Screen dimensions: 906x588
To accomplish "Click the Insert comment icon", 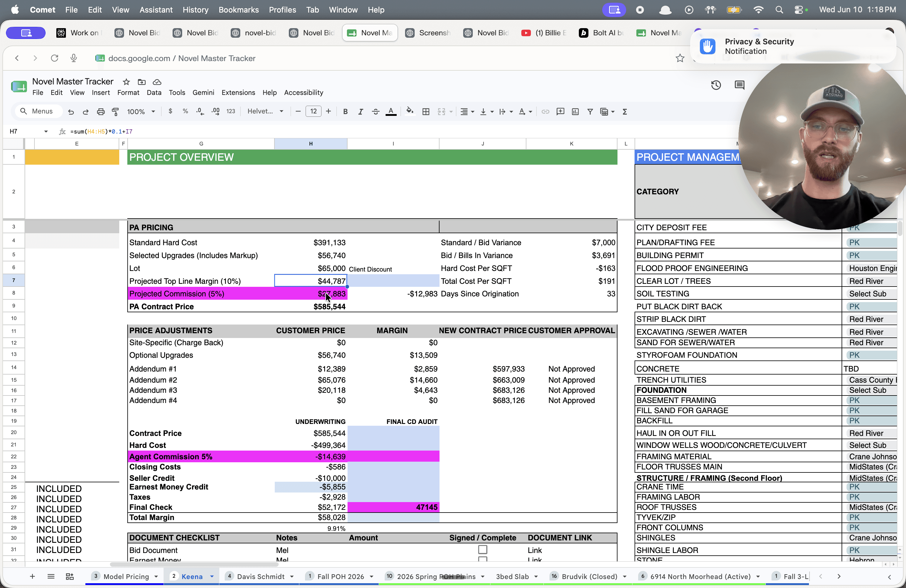I will (x=560, y=111).
